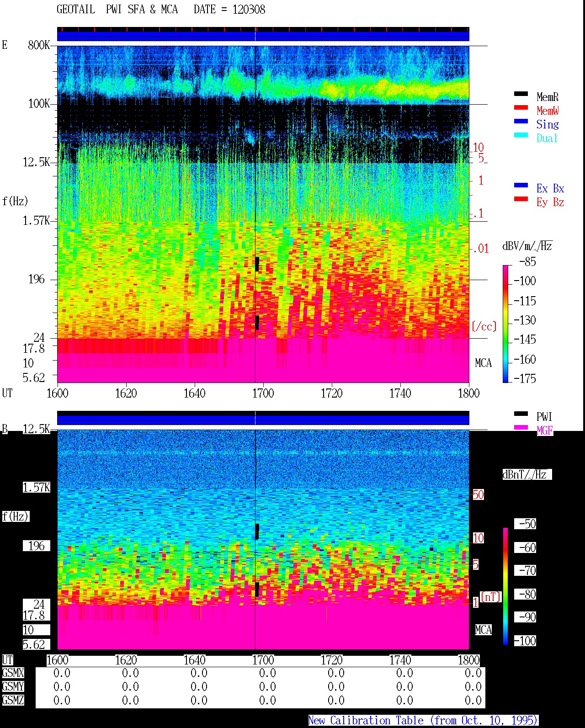The height and width of the screenshot is (728, 585).
Task: Click the blue mode status strip above B panel
Action: click(x=263, y=420)
